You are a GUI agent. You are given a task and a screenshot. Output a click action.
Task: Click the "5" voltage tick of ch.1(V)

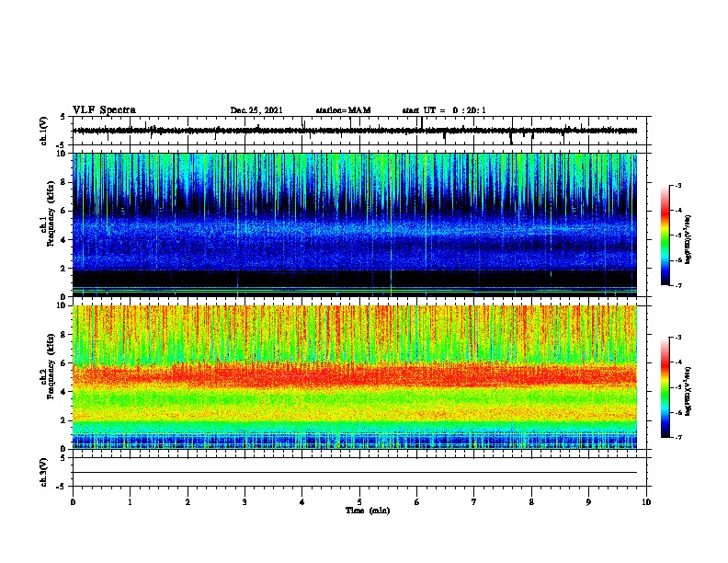coord(63,117)
